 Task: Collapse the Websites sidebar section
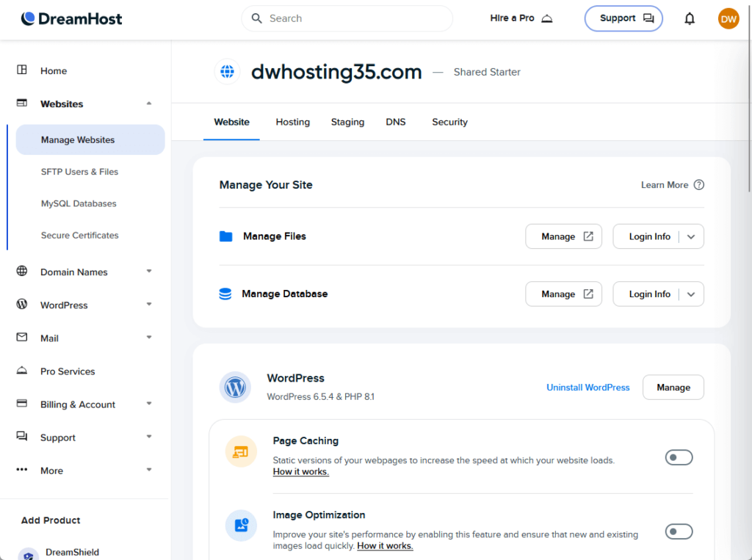click(149, 103)
